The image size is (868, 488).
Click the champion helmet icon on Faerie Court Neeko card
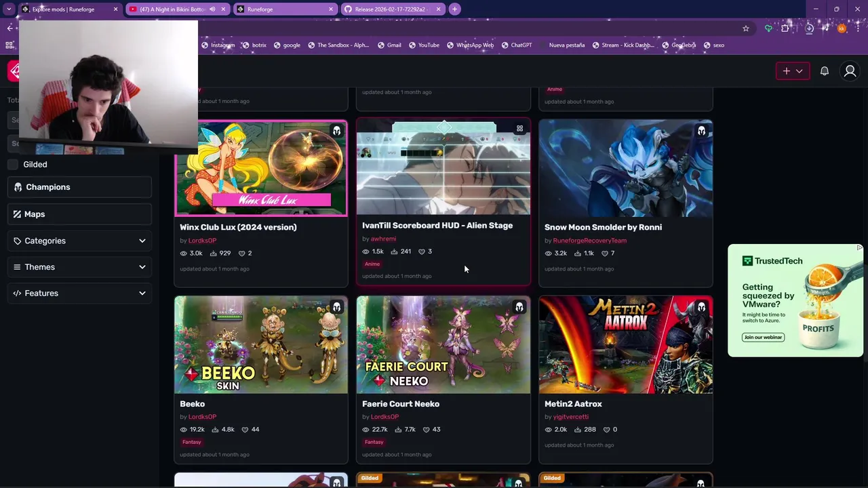click(519, 307)
